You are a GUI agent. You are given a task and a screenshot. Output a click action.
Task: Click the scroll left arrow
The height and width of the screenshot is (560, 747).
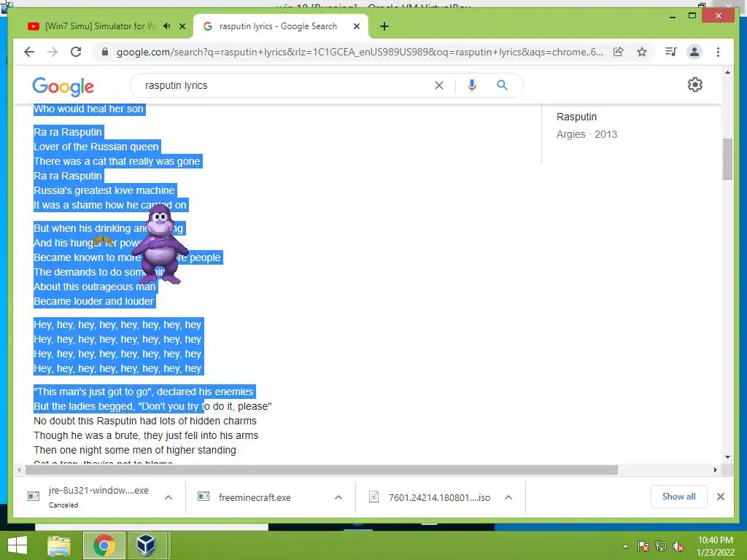19,470
